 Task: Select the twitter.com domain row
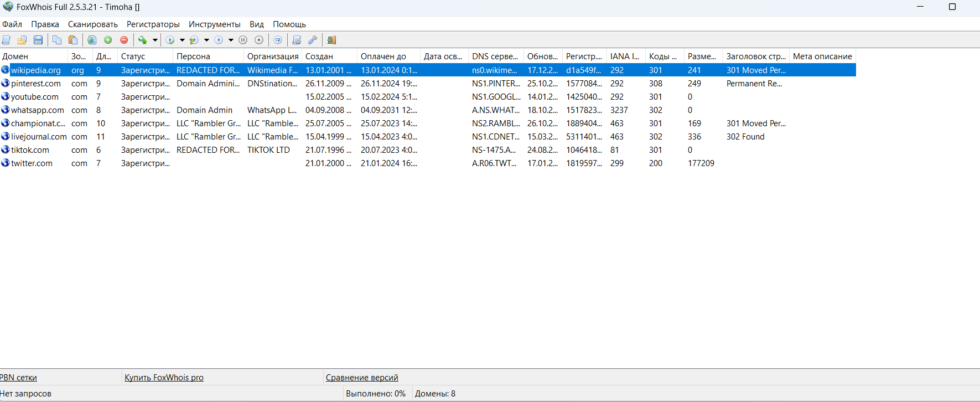(428, 163)
